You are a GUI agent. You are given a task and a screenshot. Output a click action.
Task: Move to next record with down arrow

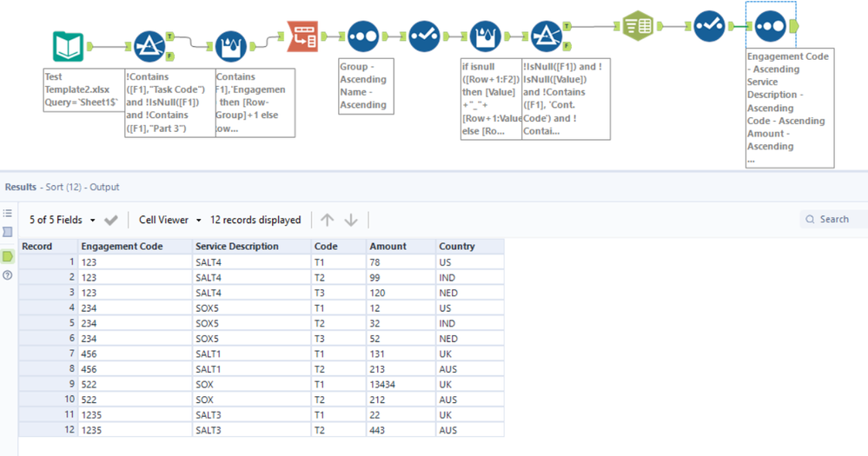[351, 220]
